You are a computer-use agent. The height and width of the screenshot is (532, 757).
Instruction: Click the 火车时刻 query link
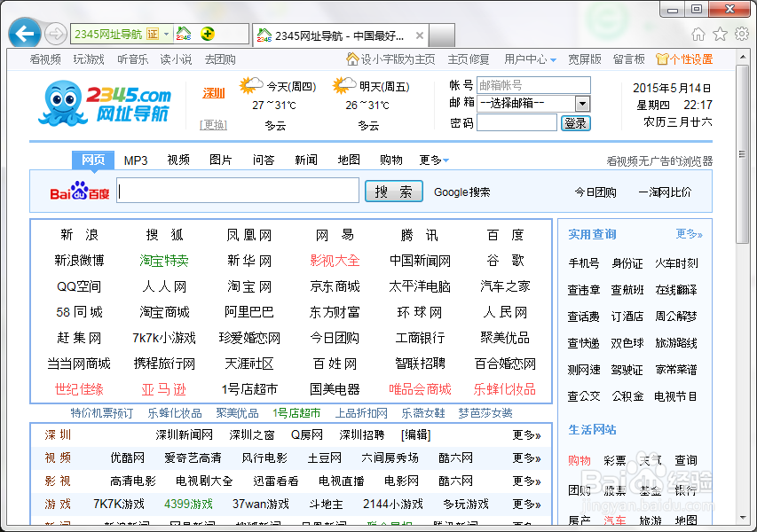tap(676, 263)
